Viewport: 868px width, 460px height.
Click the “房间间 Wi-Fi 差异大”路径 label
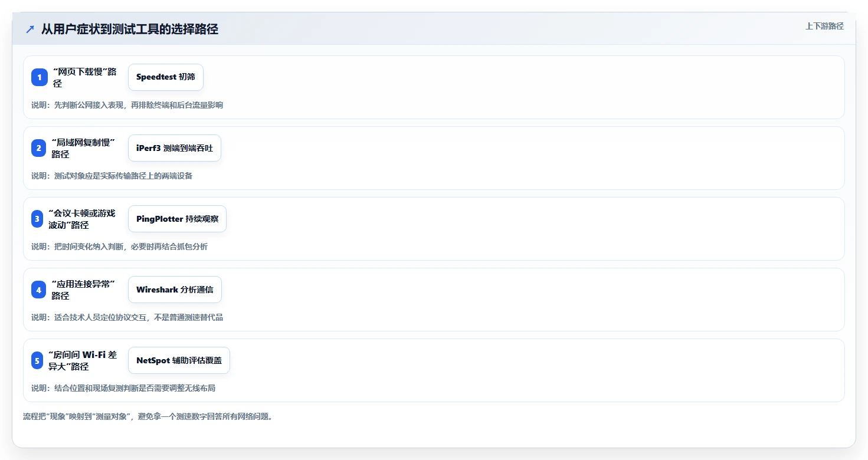click(83, 360)
